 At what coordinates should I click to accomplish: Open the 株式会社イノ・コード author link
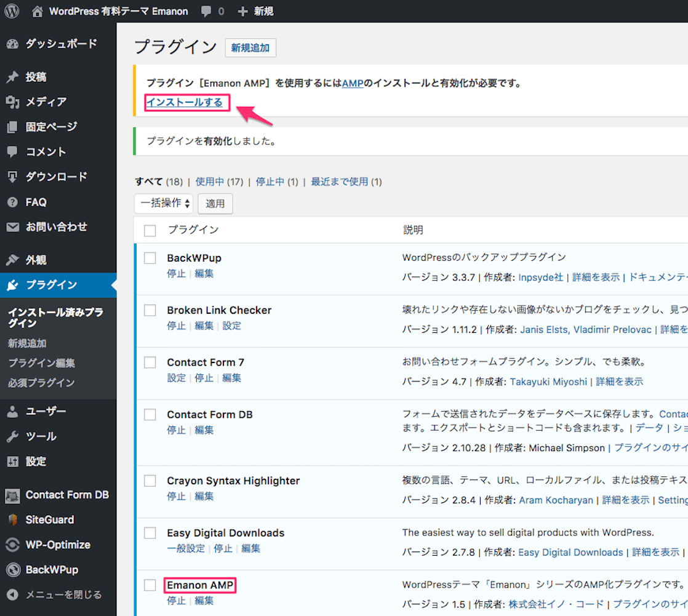coord(556,604)
